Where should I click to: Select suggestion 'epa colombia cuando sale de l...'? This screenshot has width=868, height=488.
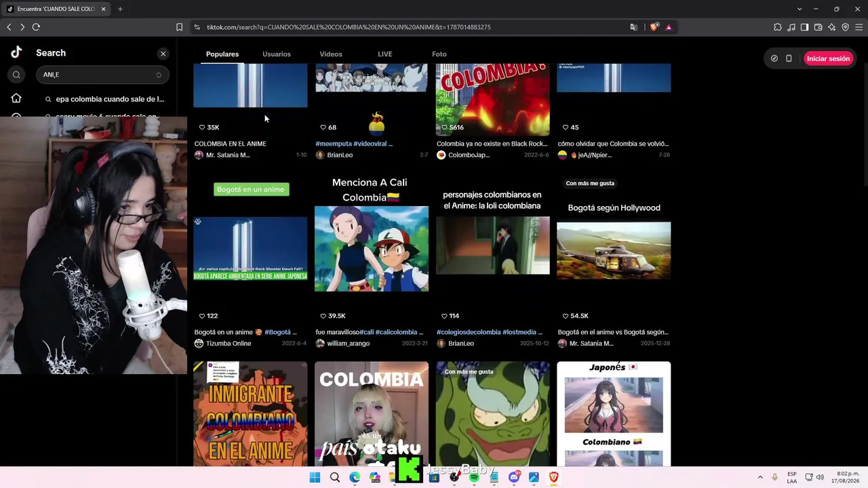click(x=104, y=99)
